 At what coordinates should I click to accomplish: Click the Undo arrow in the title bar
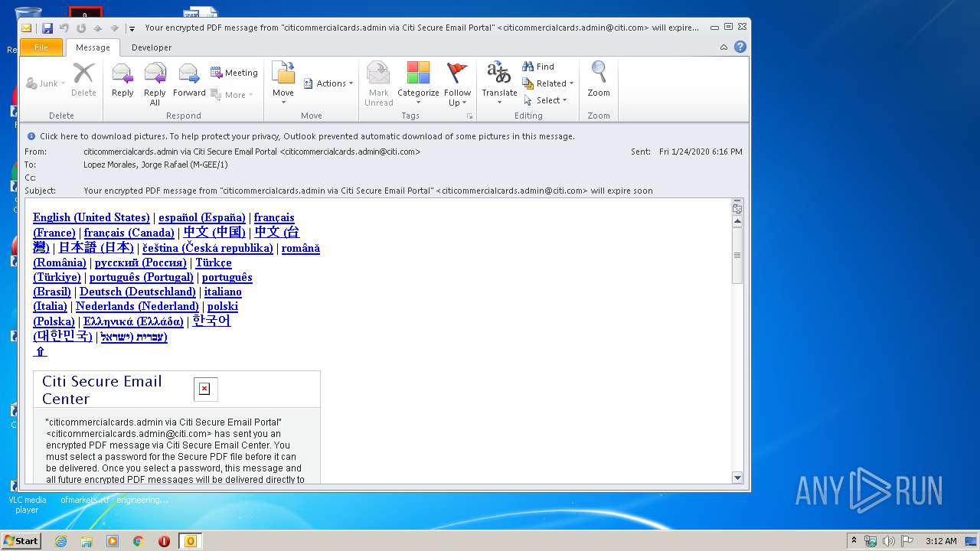pos(64,28)
